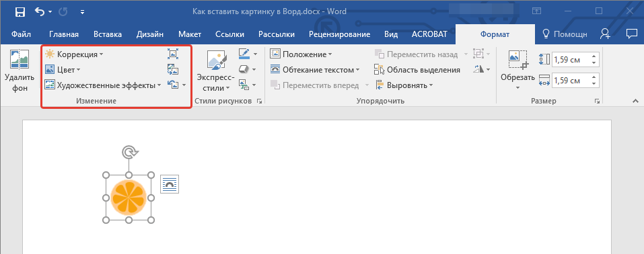Click the picture effects icon

coord(244,69)
